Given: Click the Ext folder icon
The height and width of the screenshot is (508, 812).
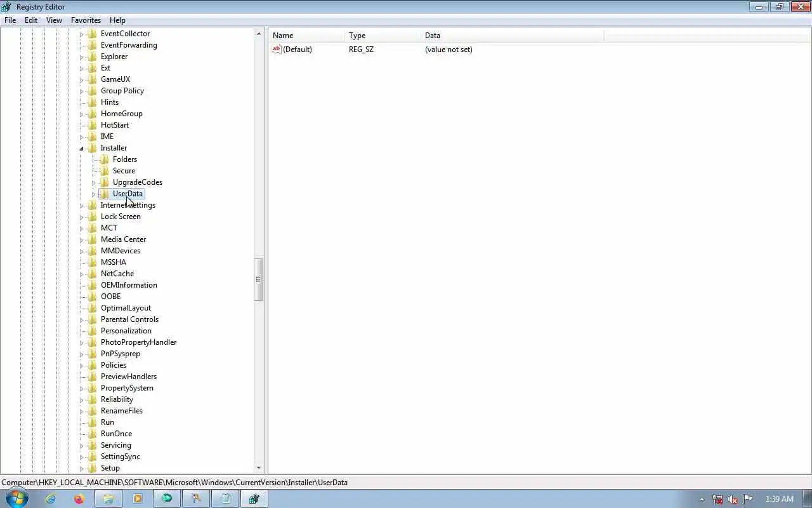Looking at the screenshot, I should coord(92,68).
